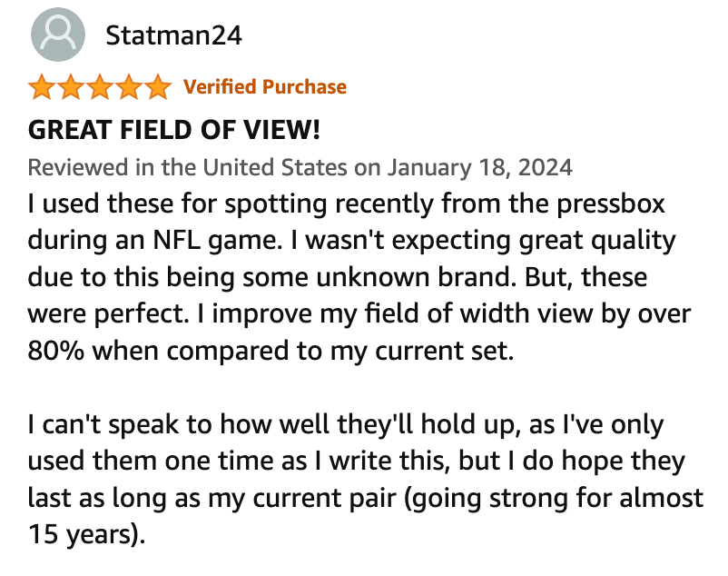Click the 15 years text at the end
The image size is (728, 576).
(x=84, y=534)
